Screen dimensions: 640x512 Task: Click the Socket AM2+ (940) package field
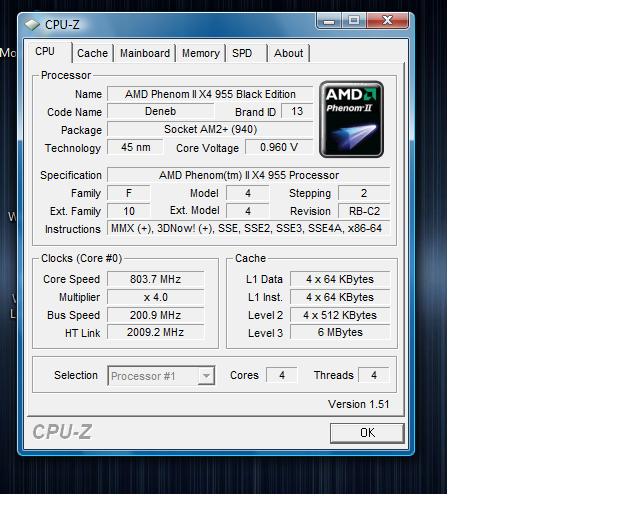[x=210, y=129]
